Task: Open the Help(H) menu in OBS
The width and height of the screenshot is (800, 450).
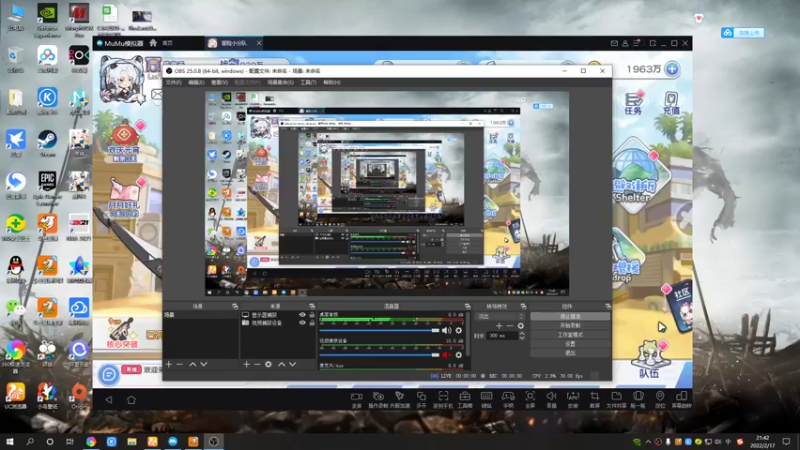Action: (x=332, y=82)
